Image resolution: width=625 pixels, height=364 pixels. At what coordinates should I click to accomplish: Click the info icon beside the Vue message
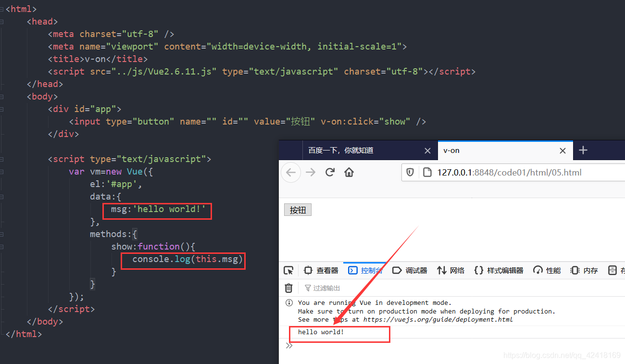[x=289, y=303]
